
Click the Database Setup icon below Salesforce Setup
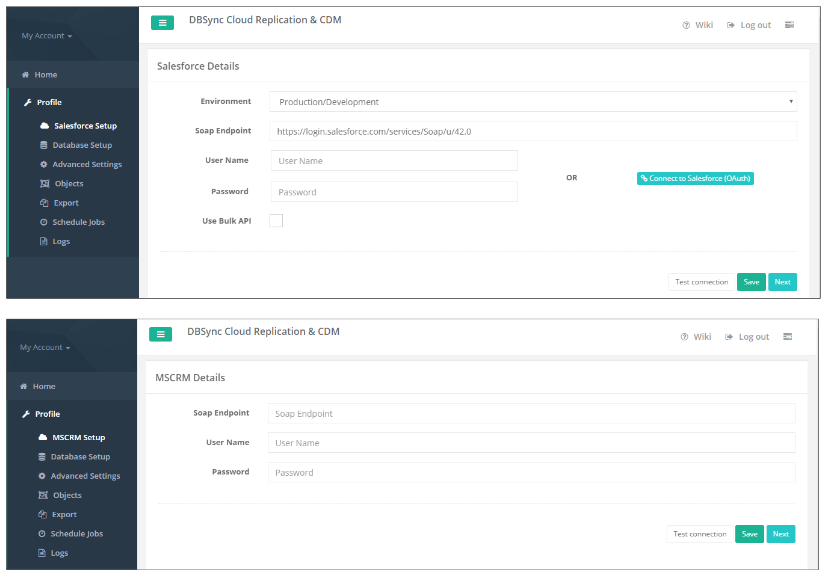click(44, 145)
